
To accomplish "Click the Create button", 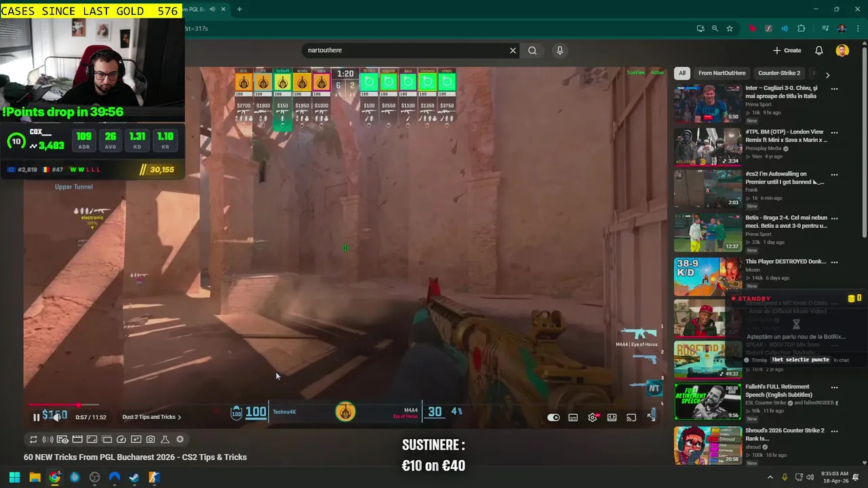I will (x=787, y=50).
